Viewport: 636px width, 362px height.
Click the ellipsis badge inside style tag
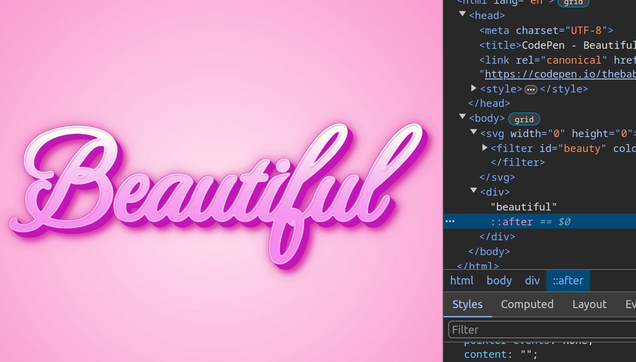click(531, 90)
